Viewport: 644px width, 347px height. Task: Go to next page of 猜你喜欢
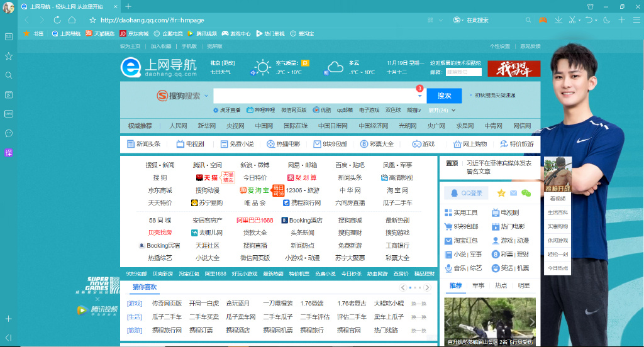(x=428, y=287)
